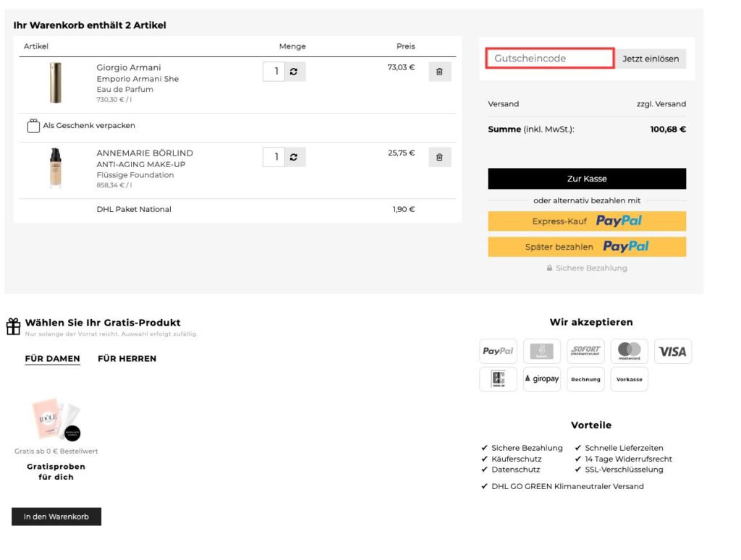Switch to the Für Damen tab
The width and height of the screenshot is (741, 560).
[x=52, y=359]
